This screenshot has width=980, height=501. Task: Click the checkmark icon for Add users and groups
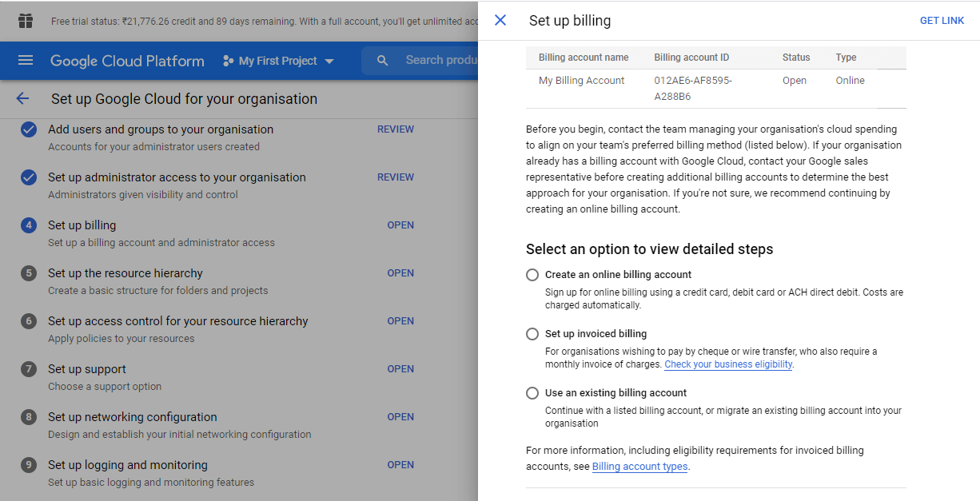29,129
